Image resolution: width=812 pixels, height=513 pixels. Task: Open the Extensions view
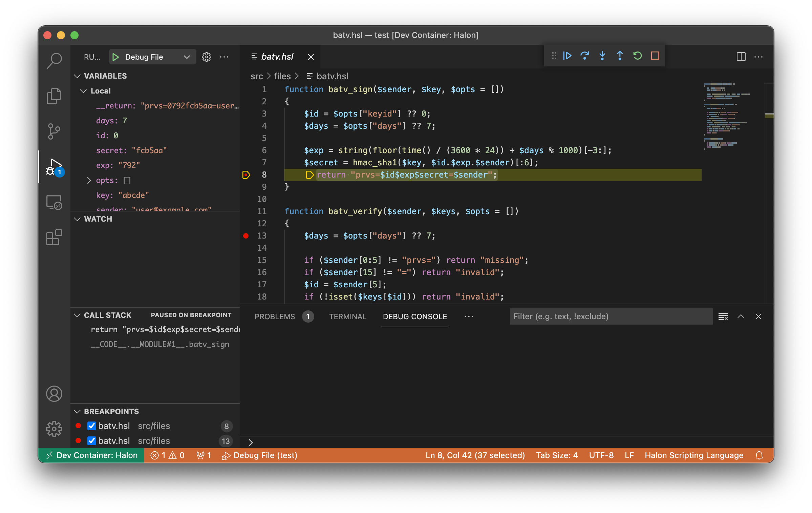(x=54, y=237)
